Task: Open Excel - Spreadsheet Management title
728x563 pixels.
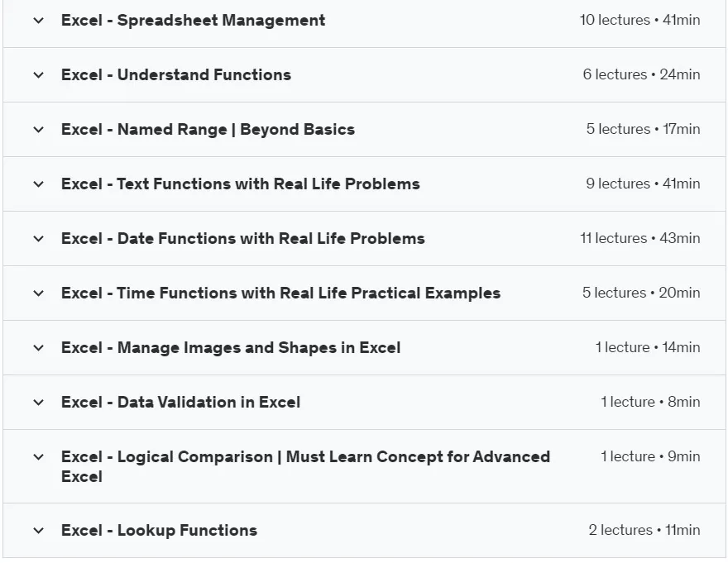Action: (193, 21)
